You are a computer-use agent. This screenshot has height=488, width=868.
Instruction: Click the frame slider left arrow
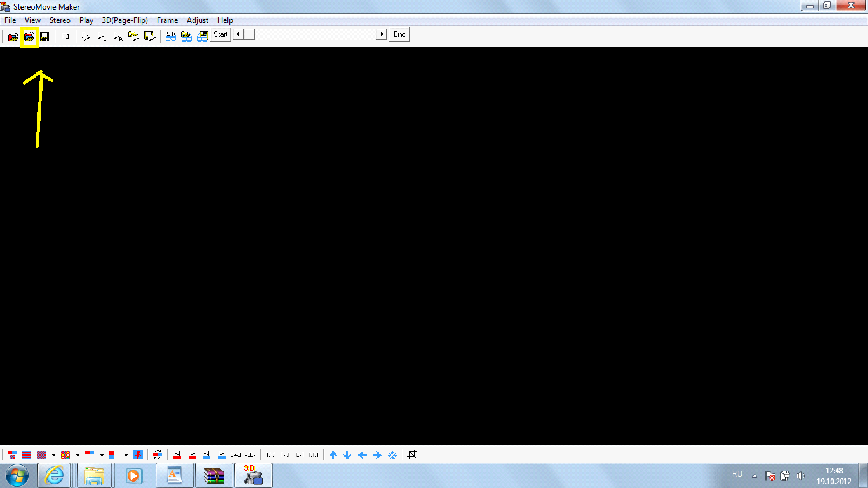tap(238, 34)
